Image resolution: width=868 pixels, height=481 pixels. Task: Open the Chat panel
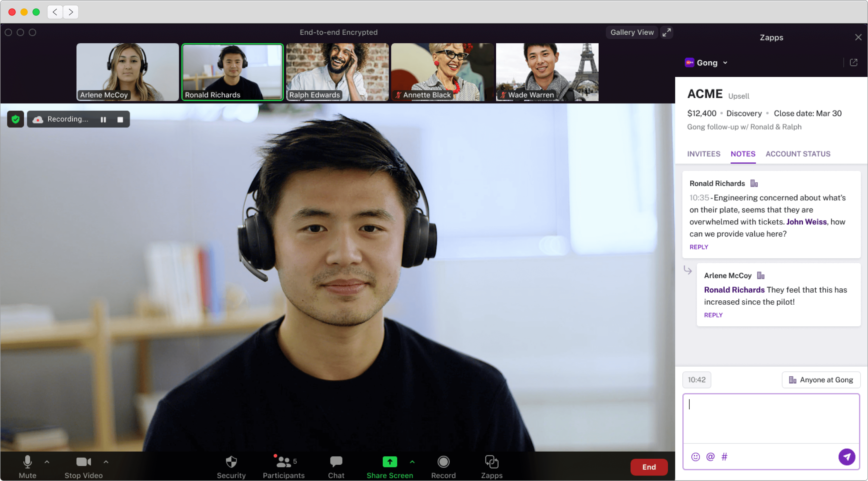pos(336,467)
